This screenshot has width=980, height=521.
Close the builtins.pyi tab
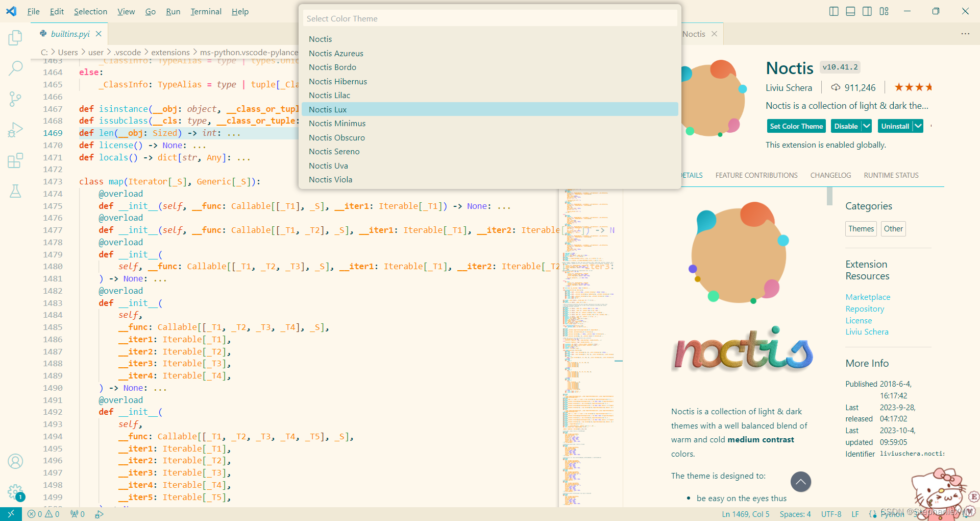[x=99, y=34]
